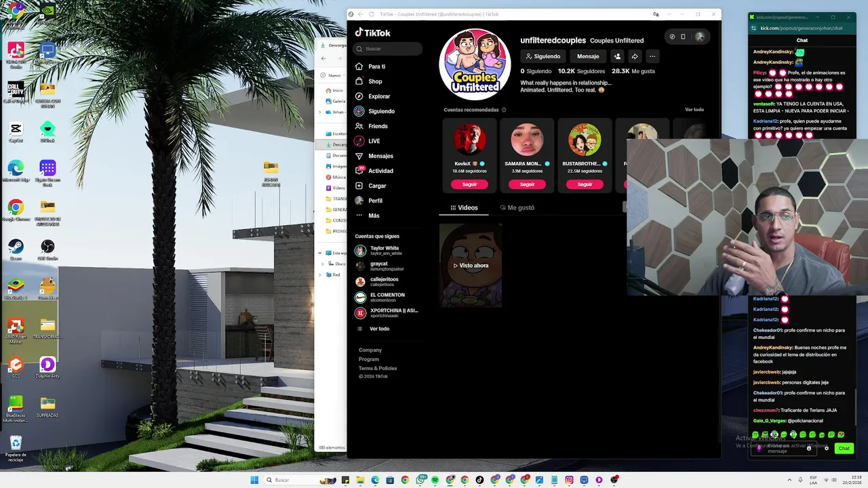Open KevleX profile avatar

click(x=470, y=140)
